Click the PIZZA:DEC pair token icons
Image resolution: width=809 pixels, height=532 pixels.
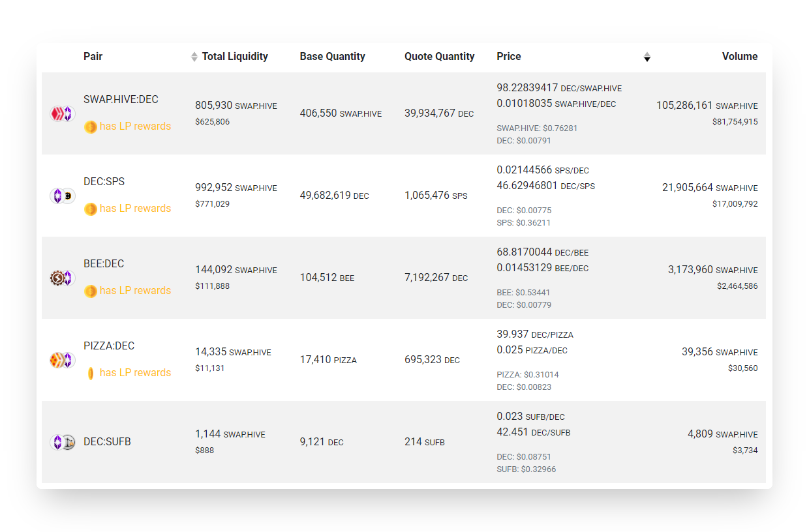(63, 360)
